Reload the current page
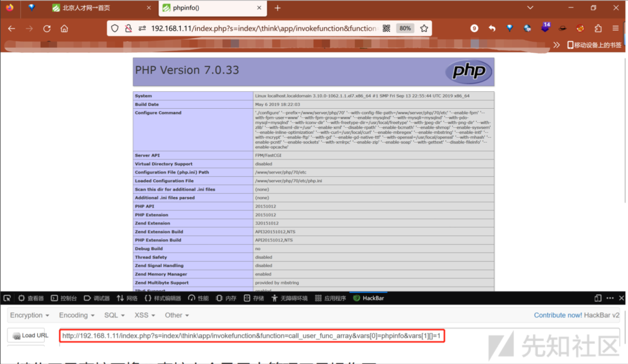Viewport: 628px width, 364px height. (47, 28)
